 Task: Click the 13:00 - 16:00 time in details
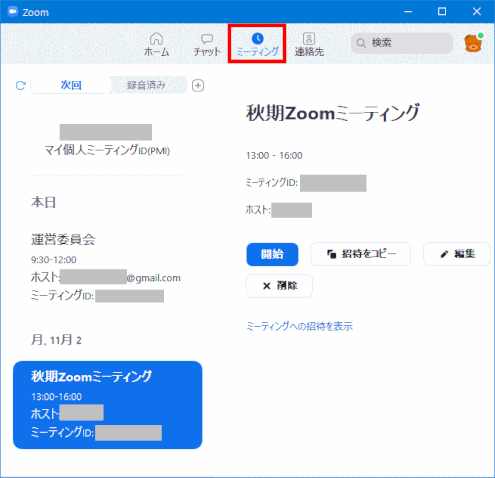(x=274, y=156)
